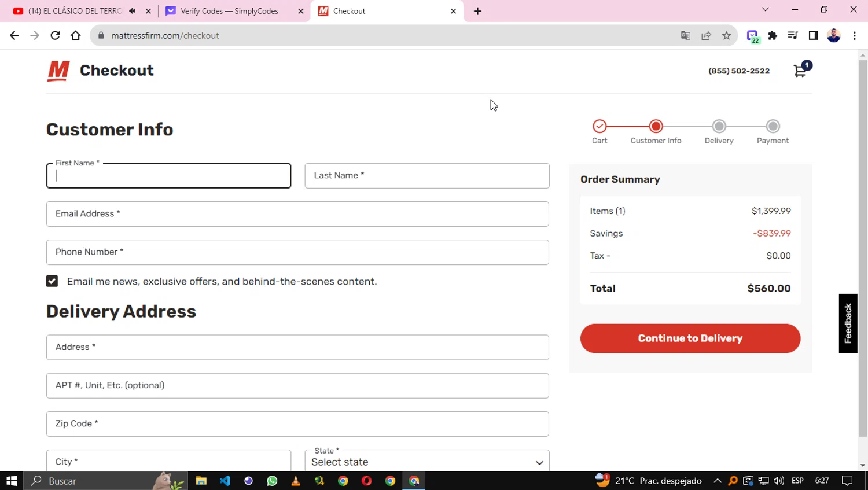The image size is (868, 490).
Task: Open Opera browser from taskbar
Action: point(366,481)
